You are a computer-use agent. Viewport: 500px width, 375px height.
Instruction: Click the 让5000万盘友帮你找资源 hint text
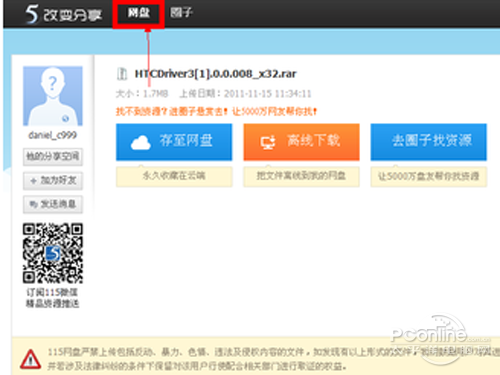429,176
